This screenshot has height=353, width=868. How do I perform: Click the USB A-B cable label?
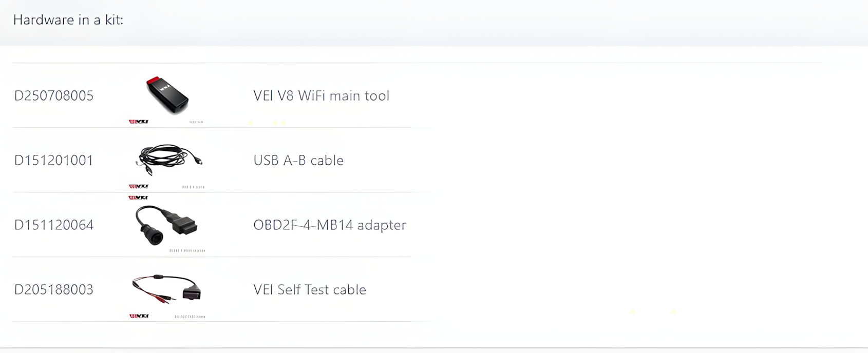298,161
